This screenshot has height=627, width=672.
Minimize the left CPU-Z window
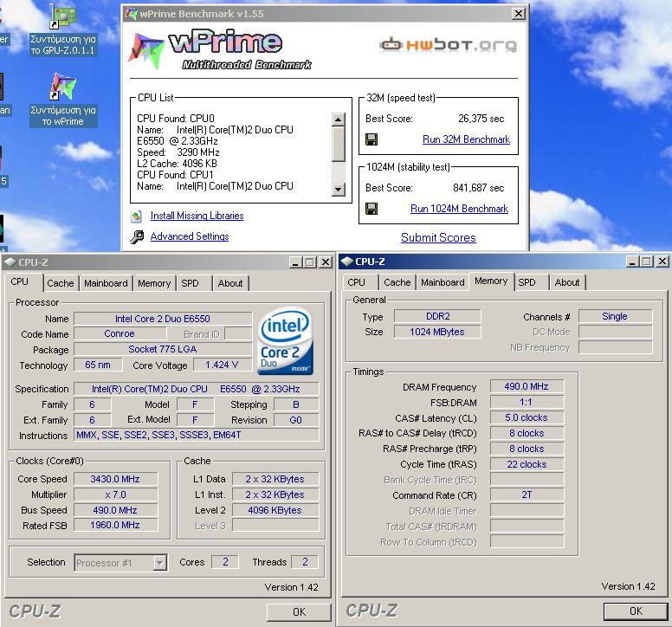296,262
